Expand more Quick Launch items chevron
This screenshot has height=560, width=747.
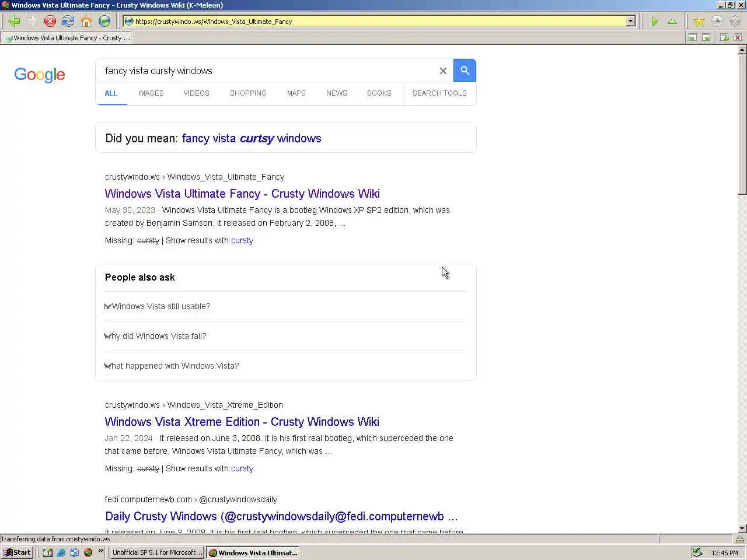[x=101, y=551]
